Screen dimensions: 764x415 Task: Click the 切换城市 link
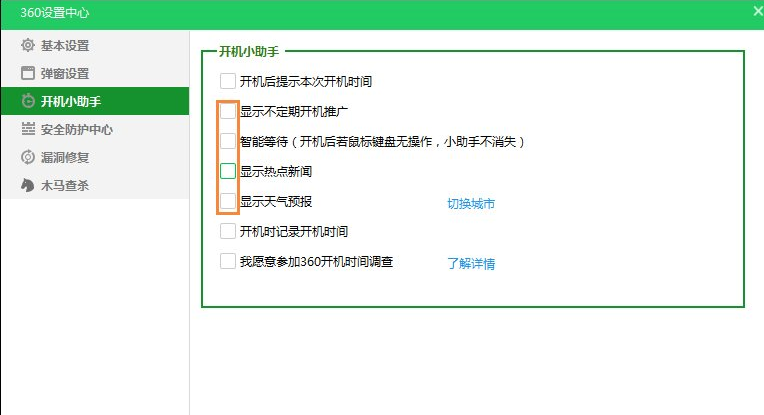471,204
